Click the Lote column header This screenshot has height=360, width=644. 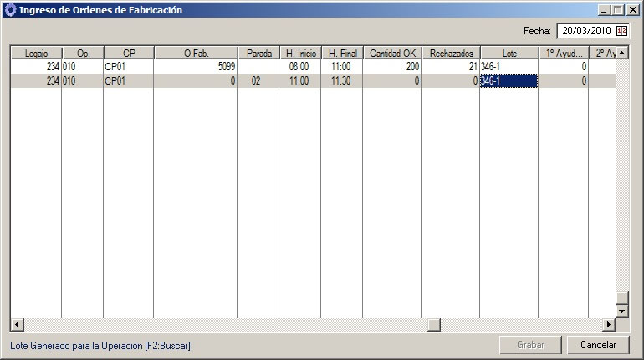coord(509,53)
